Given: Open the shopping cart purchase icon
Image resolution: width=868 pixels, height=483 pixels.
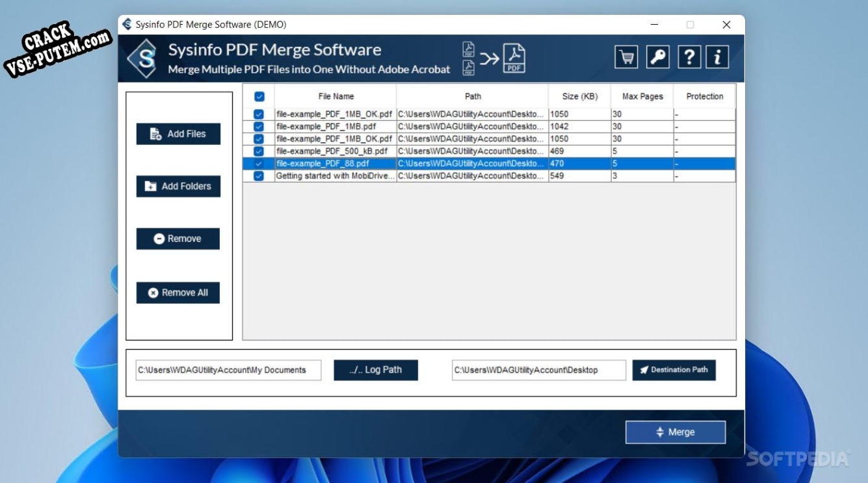Looking at the screenshot, I should pos(626,57).
